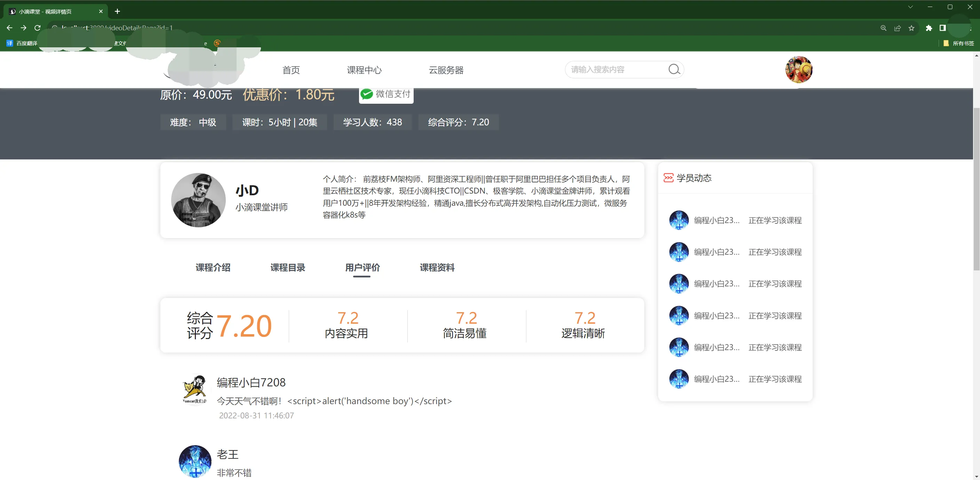Click the instructor 小D portrait photo

click(198, 200)
